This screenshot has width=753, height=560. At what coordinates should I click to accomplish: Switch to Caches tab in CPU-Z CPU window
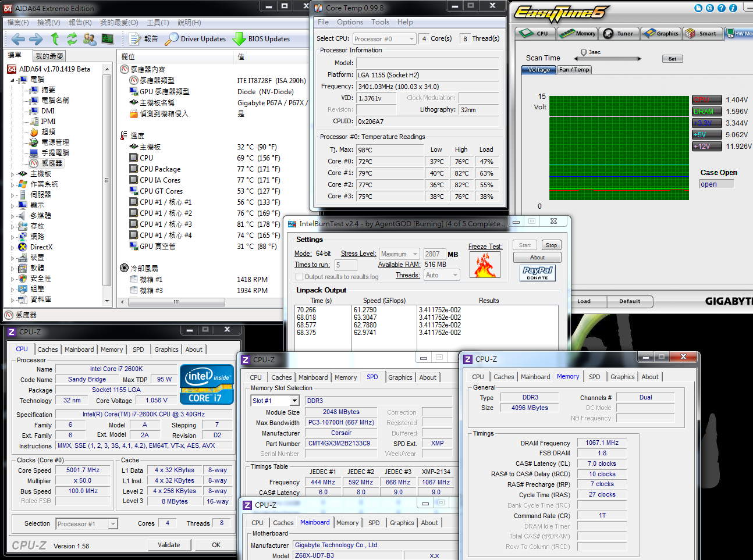[48, 349]
